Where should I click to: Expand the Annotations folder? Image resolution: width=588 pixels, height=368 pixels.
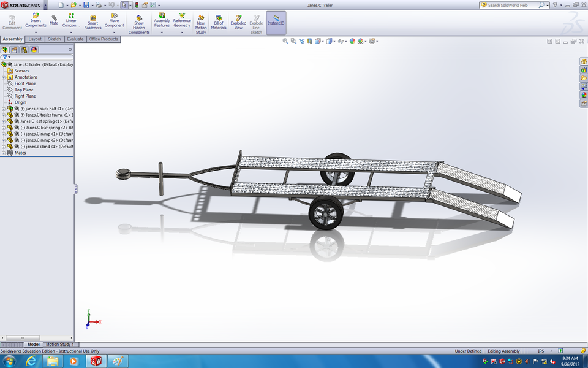(4, 77)
